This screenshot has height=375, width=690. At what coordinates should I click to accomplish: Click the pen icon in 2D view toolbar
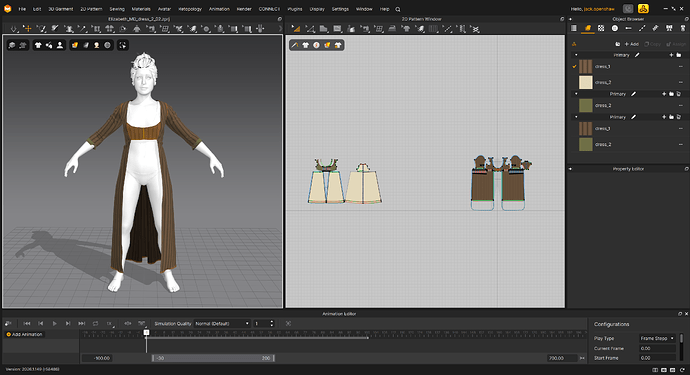[294, 45]
